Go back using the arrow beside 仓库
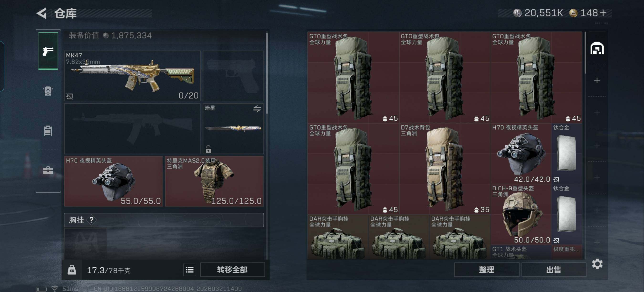 [x=42, y=13]
